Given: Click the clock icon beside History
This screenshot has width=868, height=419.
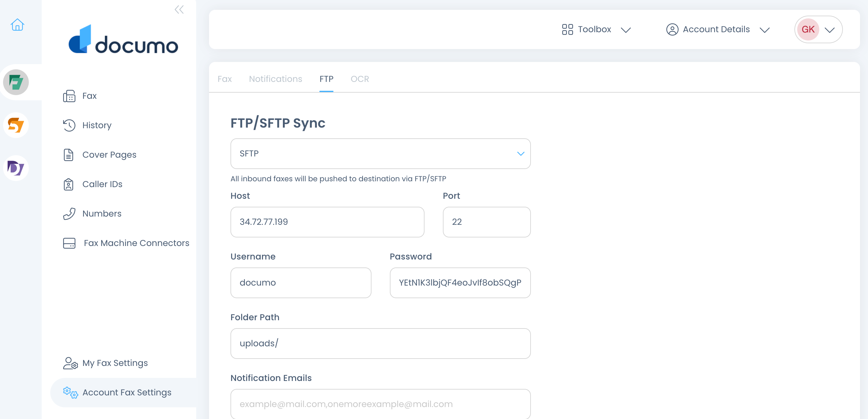Looking at the screenshot, I should 69,125.
